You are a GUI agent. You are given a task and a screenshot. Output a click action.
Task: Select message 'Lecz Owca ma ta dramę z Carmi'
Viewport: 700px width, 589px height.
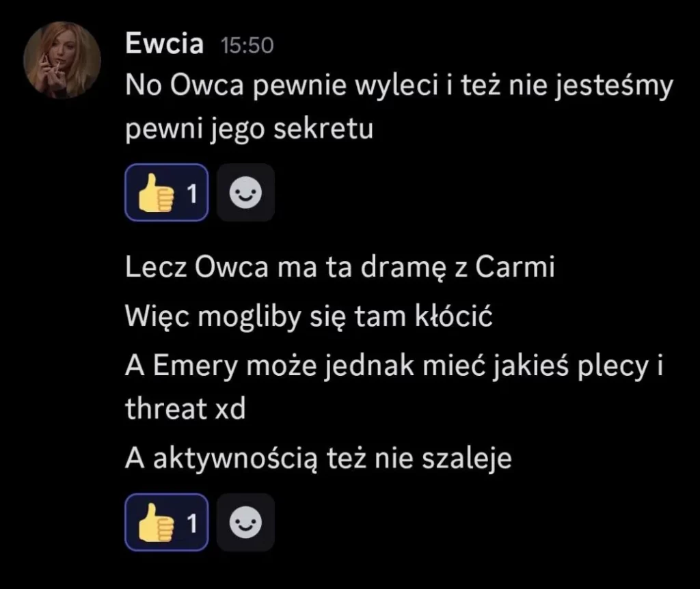[340, 268]
